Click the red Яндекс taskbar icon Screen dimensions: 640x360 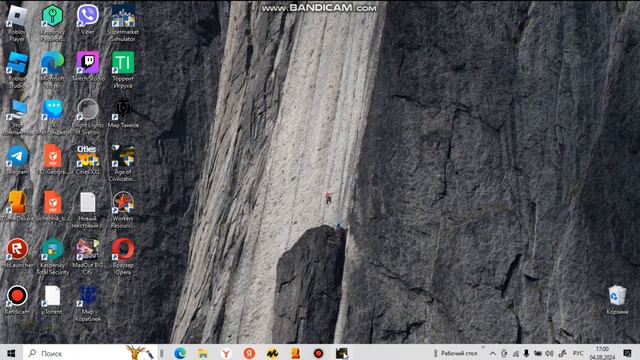(249, 353)
